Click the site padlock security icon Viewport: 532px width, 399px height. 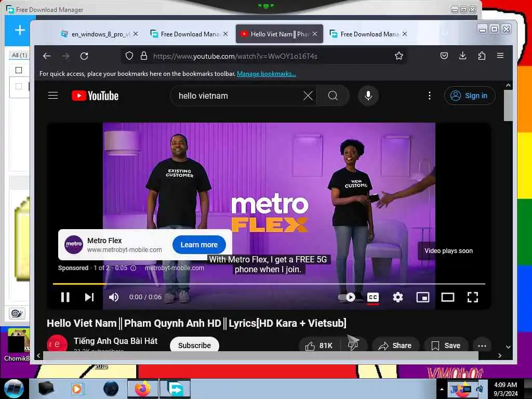click(144, 56)
